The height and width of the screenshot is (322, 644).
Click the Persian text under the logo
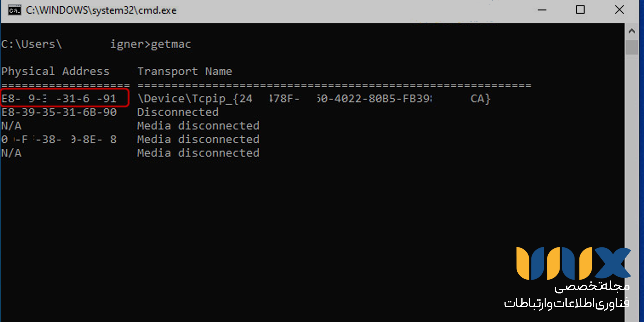[x=567, y=295]
